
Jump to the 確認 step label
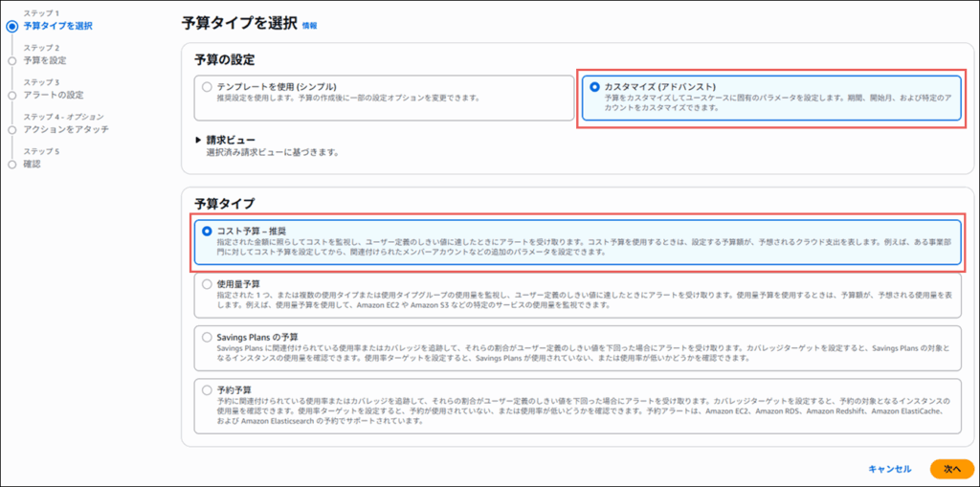click(x=32, y=165)
